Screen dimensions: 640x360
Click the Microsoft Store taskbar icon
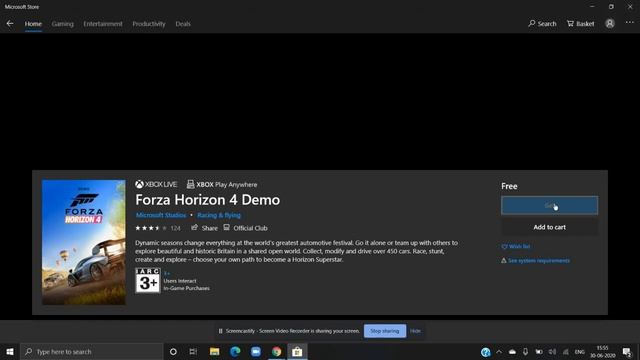297,351
